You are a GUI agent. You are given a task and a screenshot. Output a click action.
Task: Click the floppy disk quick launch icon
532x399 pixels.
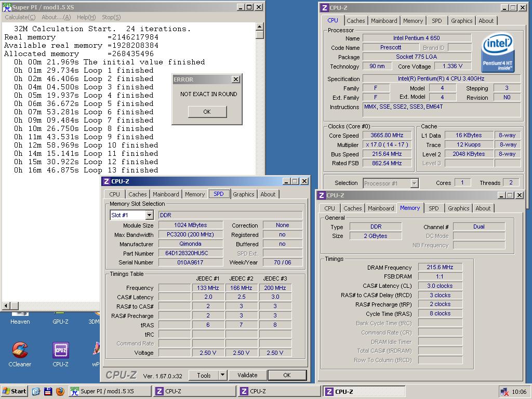click(48, 391)
